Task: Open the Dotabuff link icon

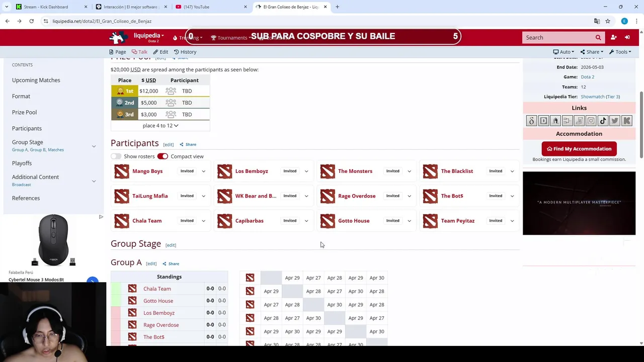Action: [x=543, y=121]
